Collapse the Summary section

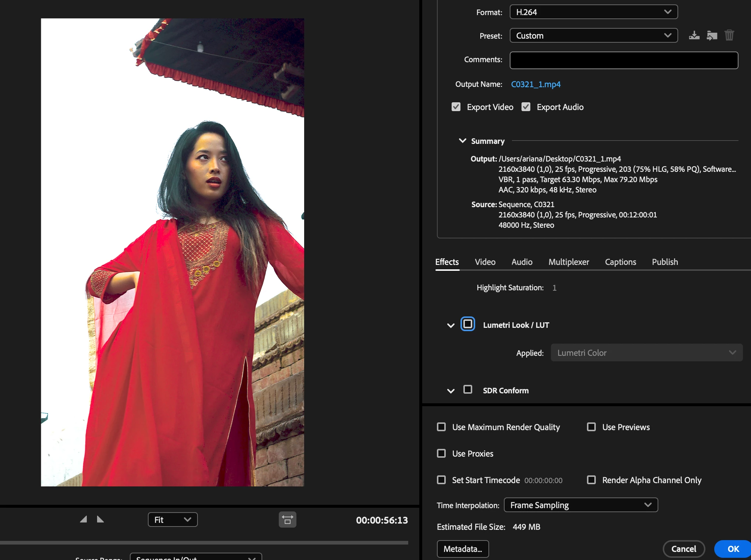click(x=462, y=141)
